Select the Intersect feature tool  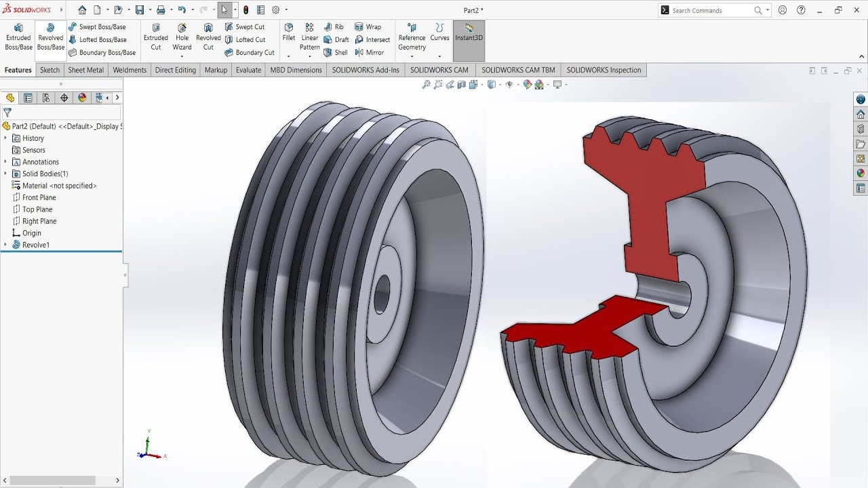(372, 40)
